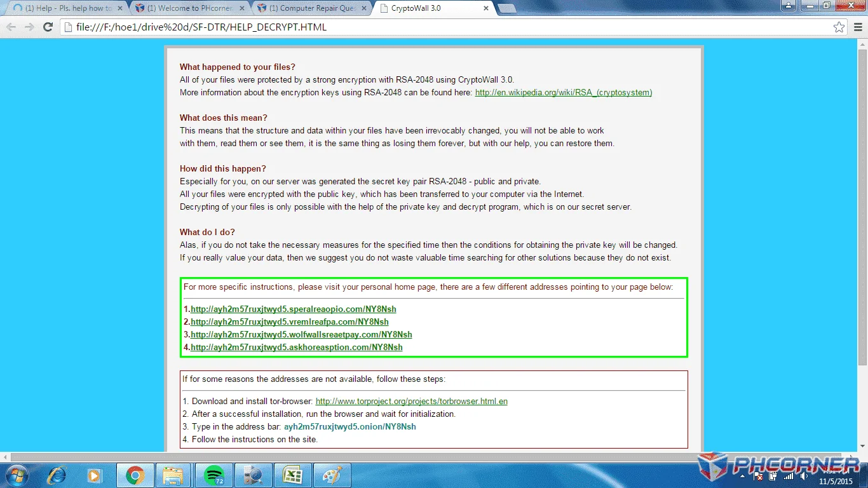Viewport: 868px width, 488px height.
Task: Close the CryptoWall 3.0 tab
Action: tap(486, 8)
